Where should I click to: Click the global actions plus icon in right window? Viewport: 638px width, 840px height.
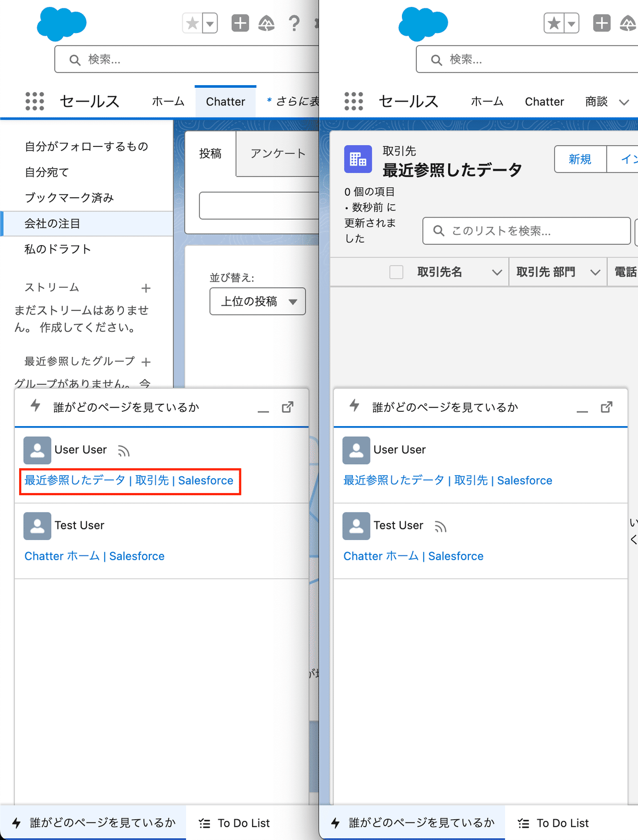pos(602,23)
